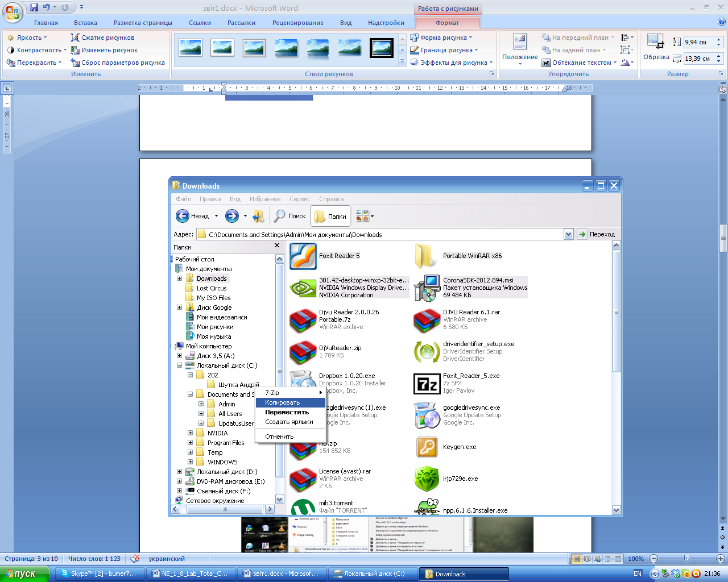This screenshot has height=582, width=728.
Task: Click Сброс параметров рисунка reset
Action: point(118,63)
